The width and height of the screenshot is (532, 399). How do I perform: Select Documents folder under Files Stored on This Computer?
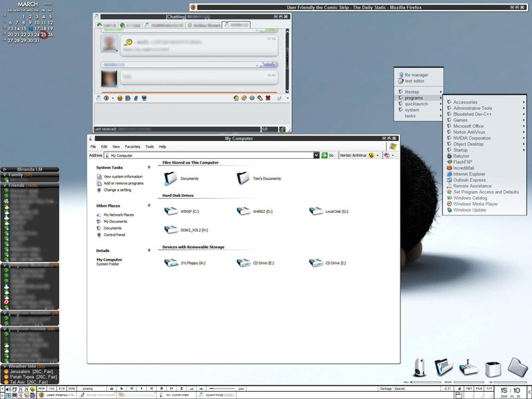[x=171, y=178]
